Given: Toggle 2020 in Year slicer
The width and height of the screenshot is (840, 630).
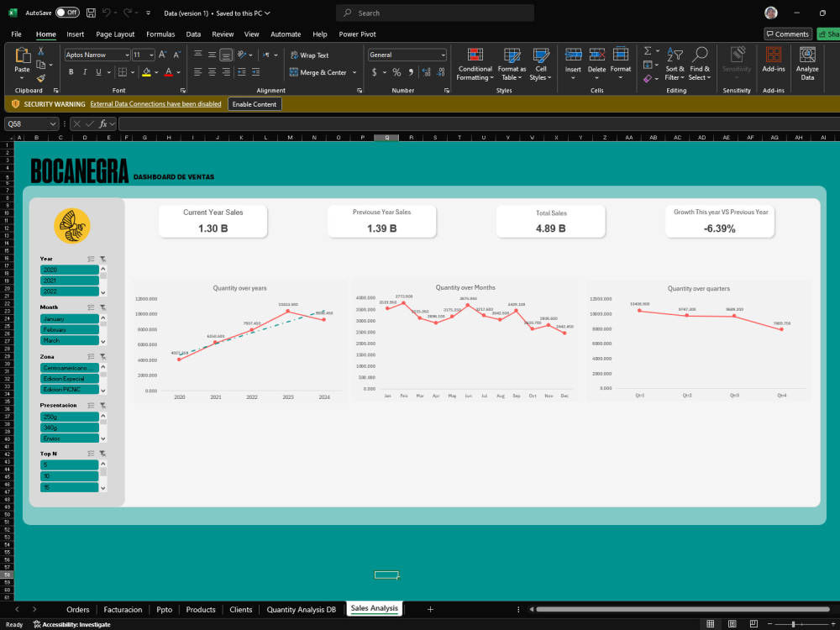Looking at the screenshot, I should tap(69, 270).
